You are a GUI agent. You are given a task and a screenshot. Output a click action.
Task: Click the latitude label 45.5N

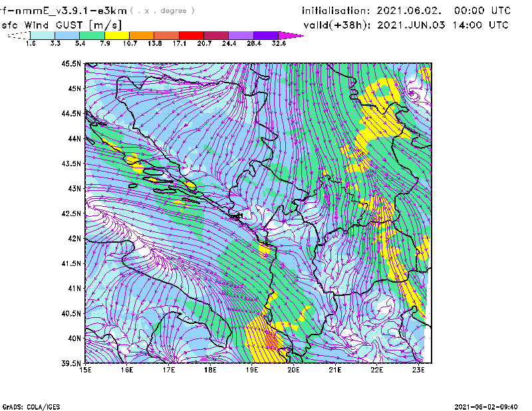pos(71,63)
